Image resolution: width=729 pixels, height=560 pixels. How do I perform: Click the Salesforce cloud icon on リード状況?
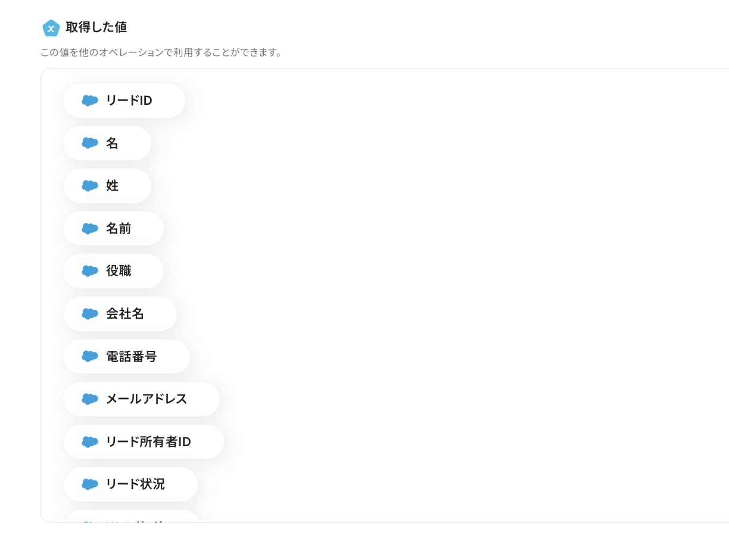click(90, 484)
